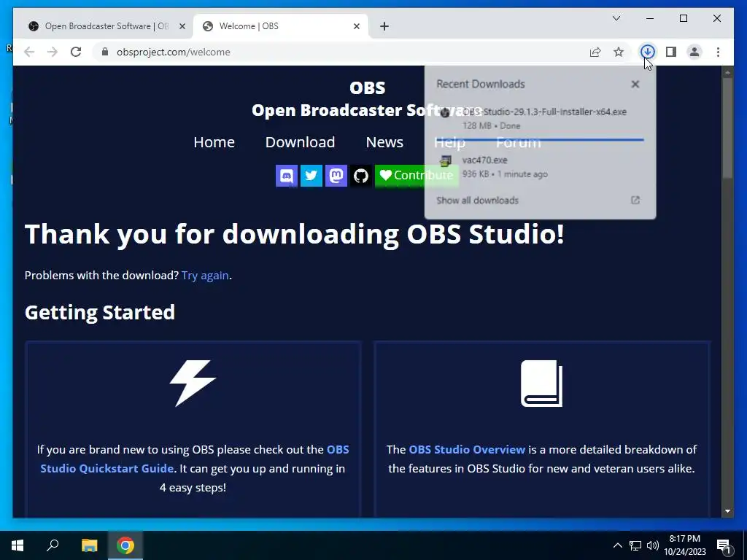The width and height of the screenshot is (747, 560).
Task: Open the vac470.exe download entry
Action: [x=540, y=167]
